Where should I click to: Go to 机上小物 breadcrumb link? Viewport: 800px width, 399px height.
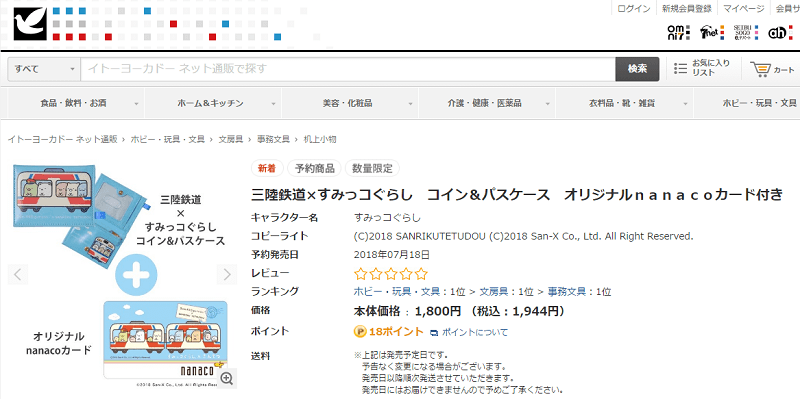coord(319,139)
